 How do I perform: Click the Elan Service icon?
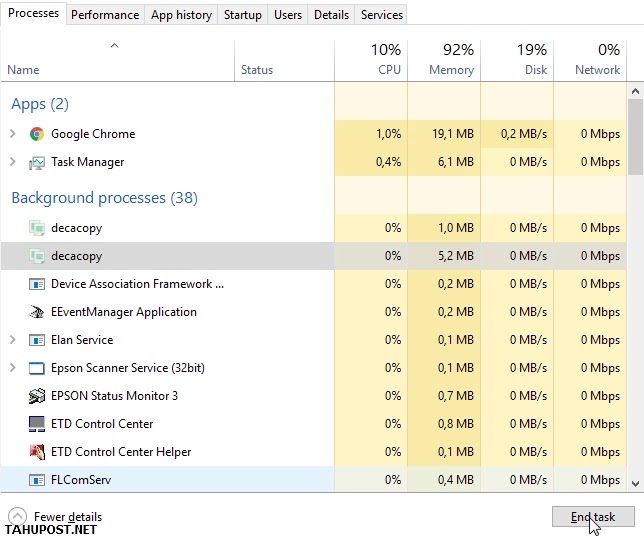[37, 340]
